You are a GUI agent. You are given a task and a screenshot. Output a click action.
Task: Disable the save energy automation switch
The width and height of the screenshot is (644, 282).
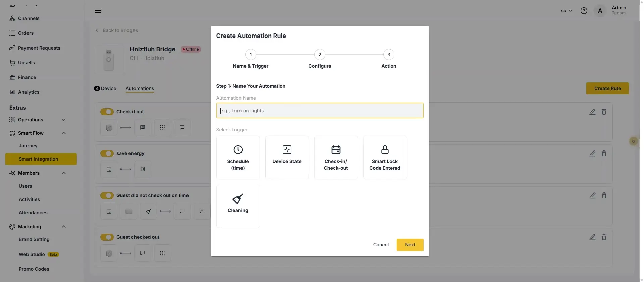[107, 153]
